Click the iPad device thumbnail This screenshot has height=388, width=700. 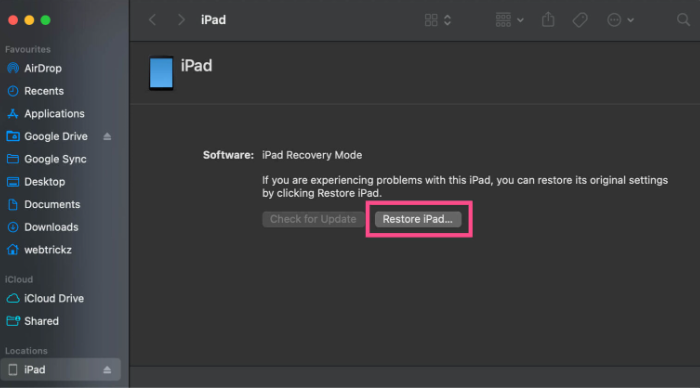coord(161,73)
